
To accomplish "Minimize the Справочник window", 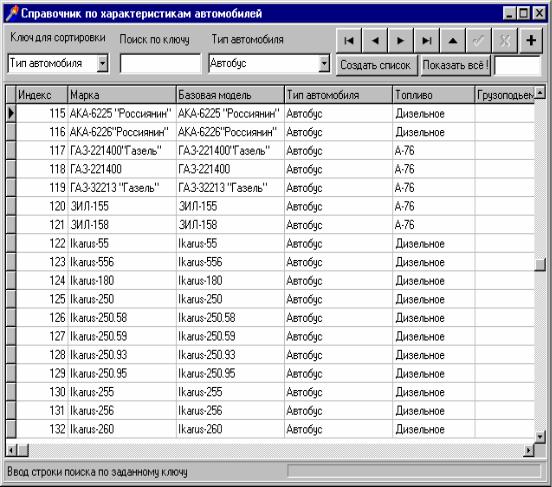I will pos(509,13).
